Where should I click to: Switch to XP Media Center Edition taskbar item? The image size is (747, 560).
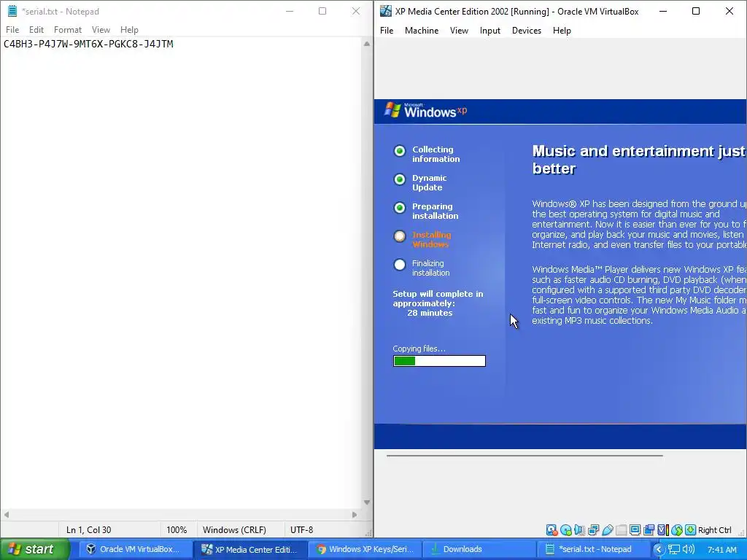(x=249, y=549)
